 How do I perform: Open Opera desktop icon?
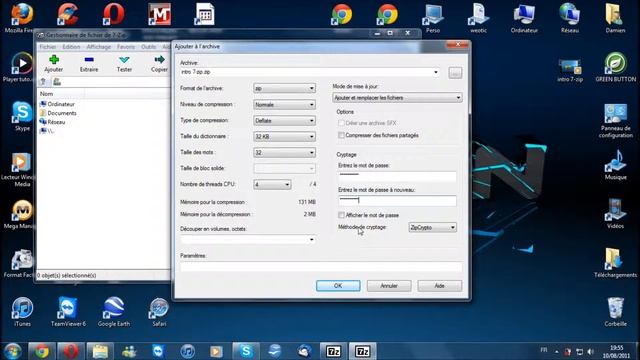pos(113,14)
